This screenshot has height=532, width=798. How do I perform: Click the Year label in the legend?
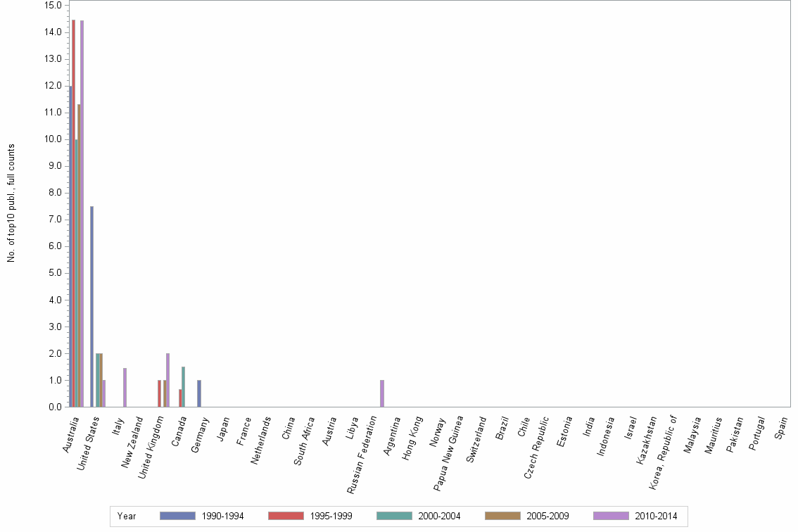(x=127, y=516)
